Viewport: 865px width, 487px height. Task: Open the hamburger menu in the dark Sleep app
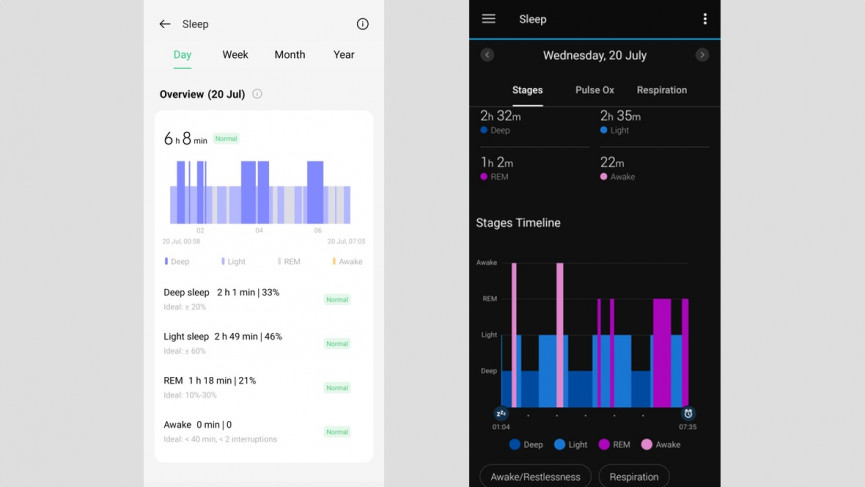(x=488, y=19)
